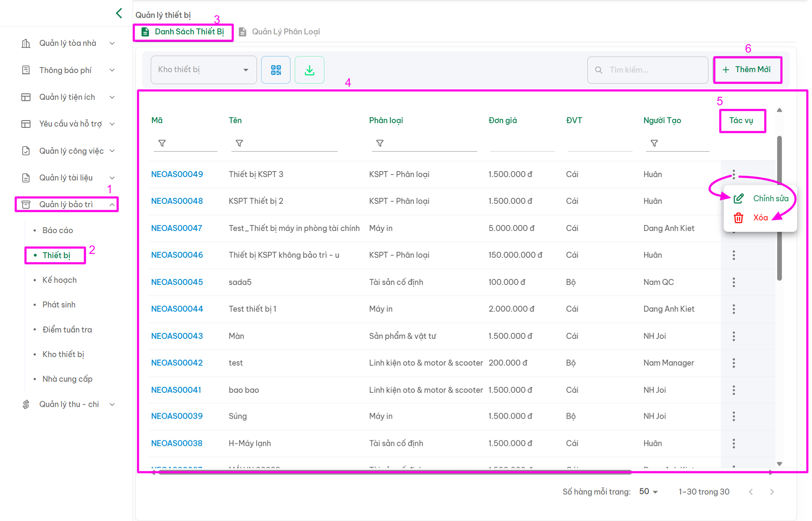Open the three-dot menu for NEOAS00043
812x521 pixels.
click(733, 336)
